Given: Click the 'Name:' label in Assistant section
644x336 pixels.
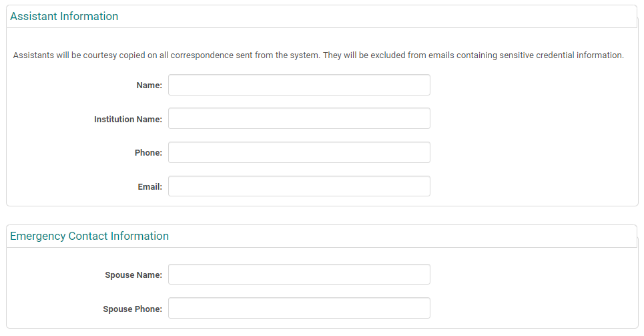Looking at the screenshot, I should [149, 86].
